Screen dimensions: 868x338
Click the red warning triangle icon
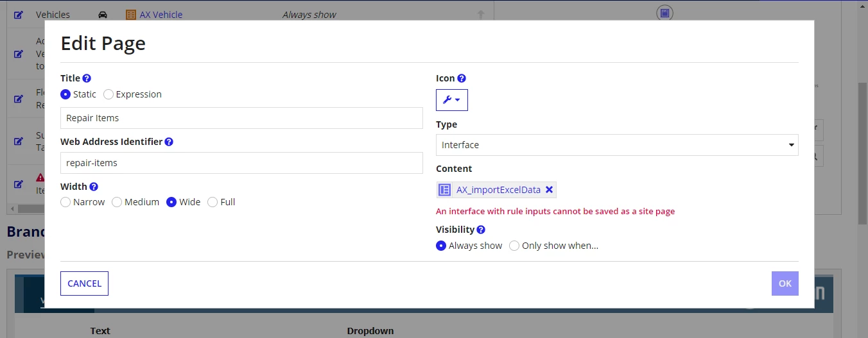40,178
